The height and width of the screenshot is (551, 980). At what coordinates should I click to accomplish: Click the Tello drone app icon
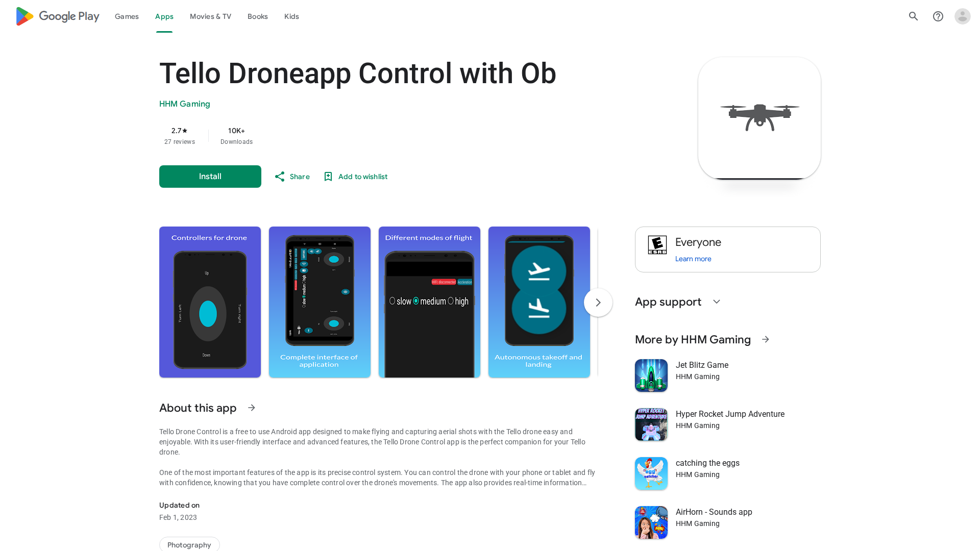[x=759, y=118]
